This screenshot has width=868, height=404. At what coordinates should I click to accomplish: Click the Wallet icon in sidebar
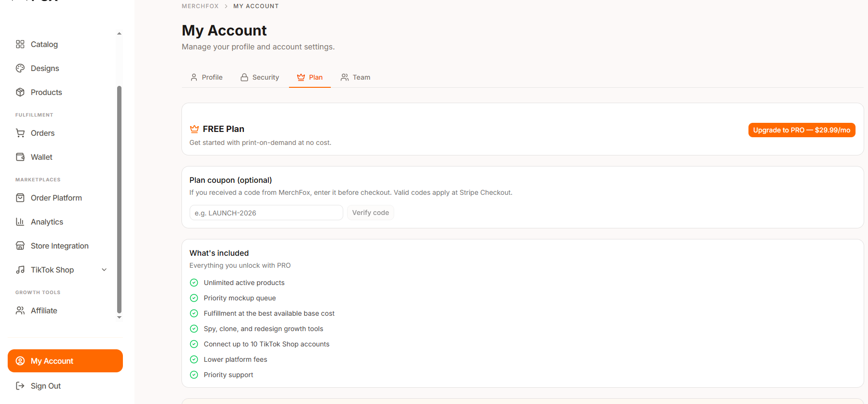pyautogui.click(x=20, y=157)
